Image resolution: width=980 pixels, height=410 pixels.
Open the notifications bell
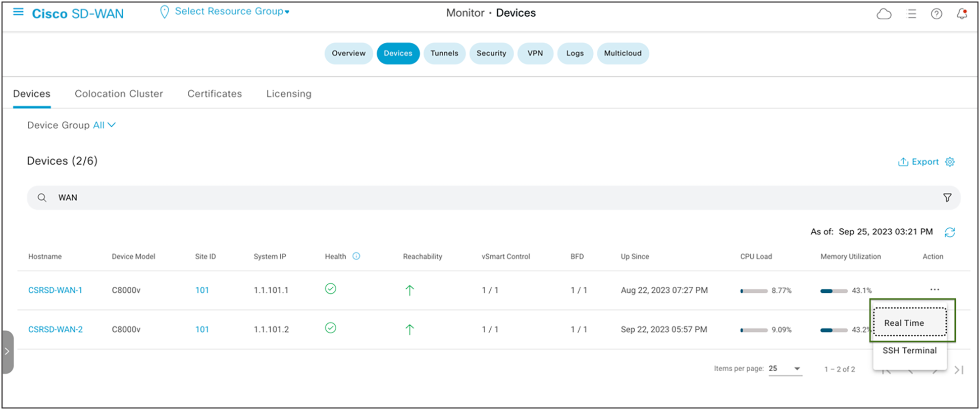click(962, 14)
